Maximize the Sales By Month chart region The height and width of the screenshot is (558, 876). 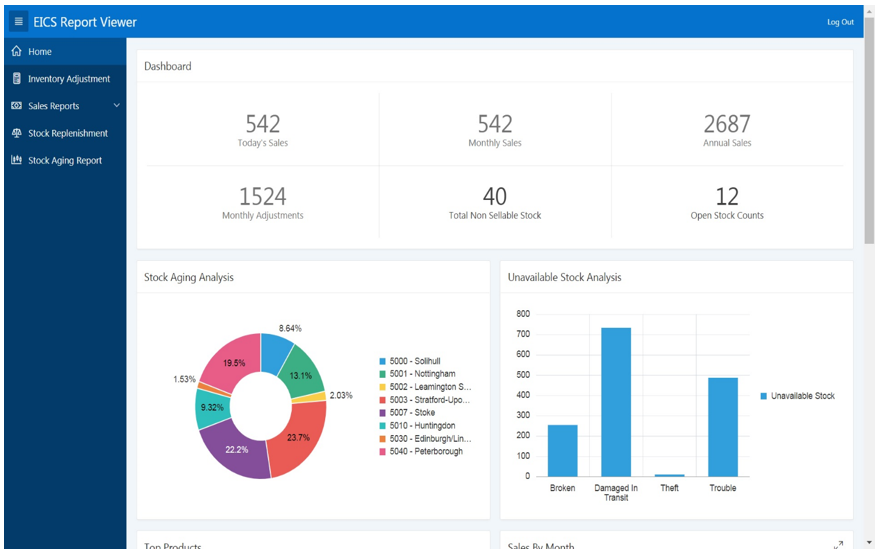pyautogui.click(x=838, y=545)
